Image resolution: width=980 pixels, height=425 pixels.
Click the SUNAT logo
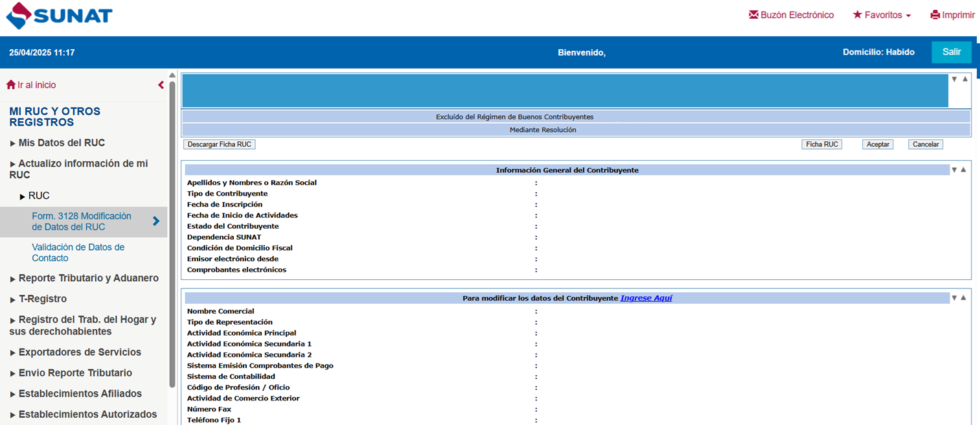59,16
